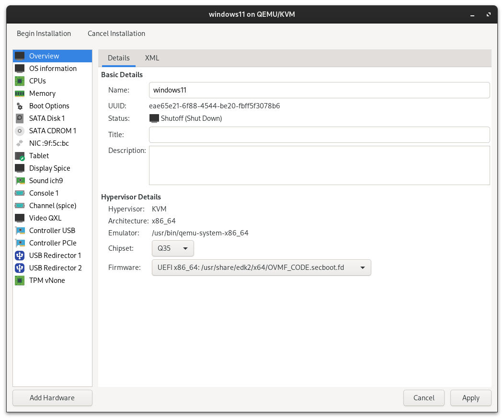Open the Chipset Q35 dropdown
The image size is (504, 420).
coord(172,248)
